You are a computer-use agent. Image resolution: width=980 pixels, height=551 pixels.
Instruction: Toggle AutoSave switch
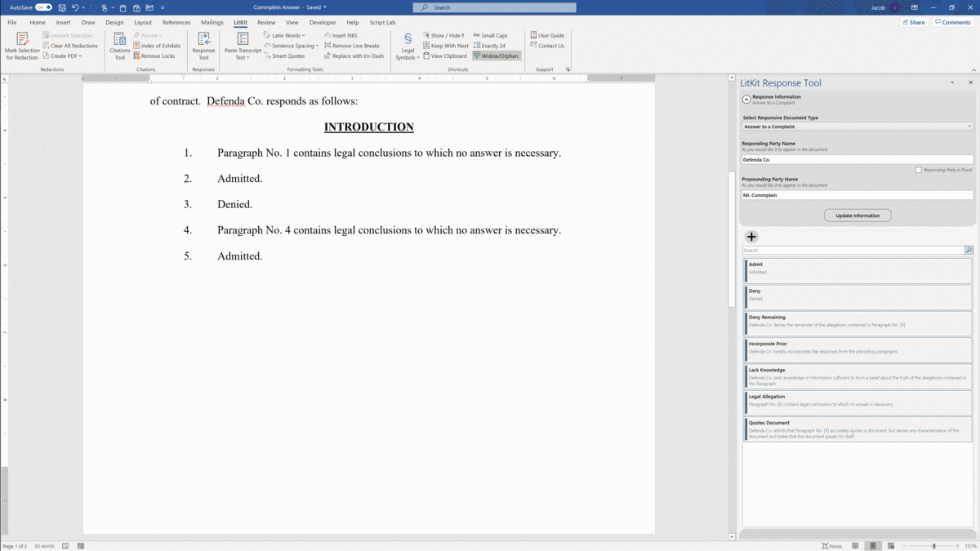click(43, 7)
